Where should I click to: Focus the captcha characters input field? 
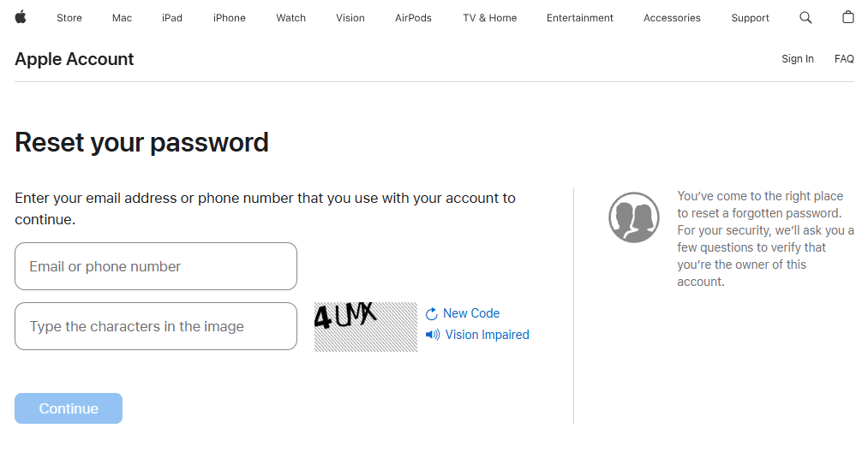pyautogui.click(x=156, y=326)
